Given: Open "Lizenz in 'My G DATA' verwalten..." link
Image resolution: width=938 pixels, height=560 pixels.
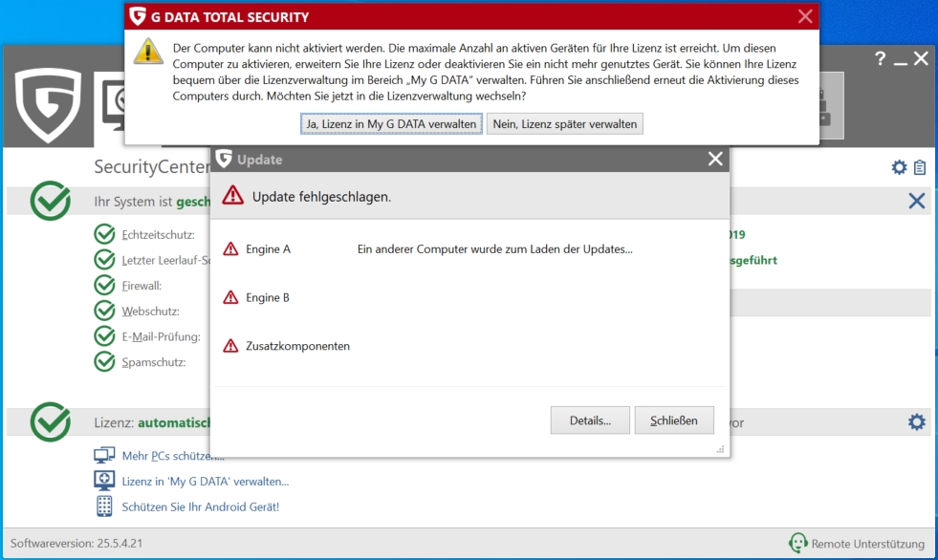Looking at the screenshot, I should (206, 482).
